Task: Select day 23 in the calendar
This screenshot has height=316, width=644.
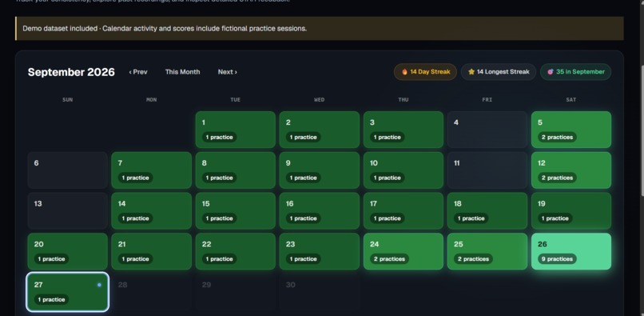Action: (319, 251)
